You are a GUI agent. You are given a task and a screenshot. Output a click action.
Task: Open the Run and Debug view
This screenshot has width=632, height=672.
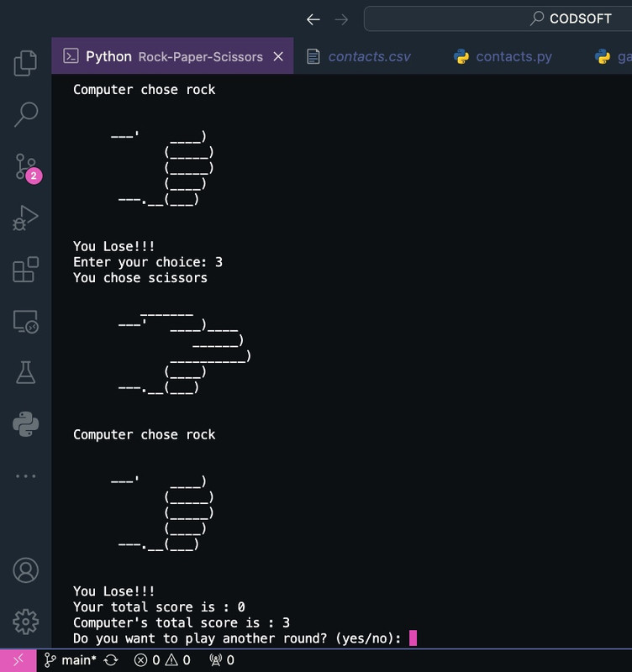pos(26,218)
